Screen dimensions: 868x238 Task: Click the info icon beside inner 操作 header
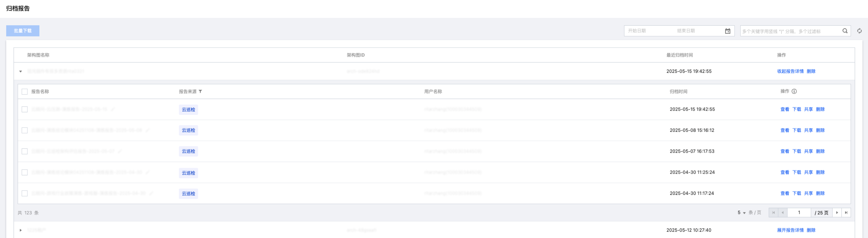[x=794, y=91]
